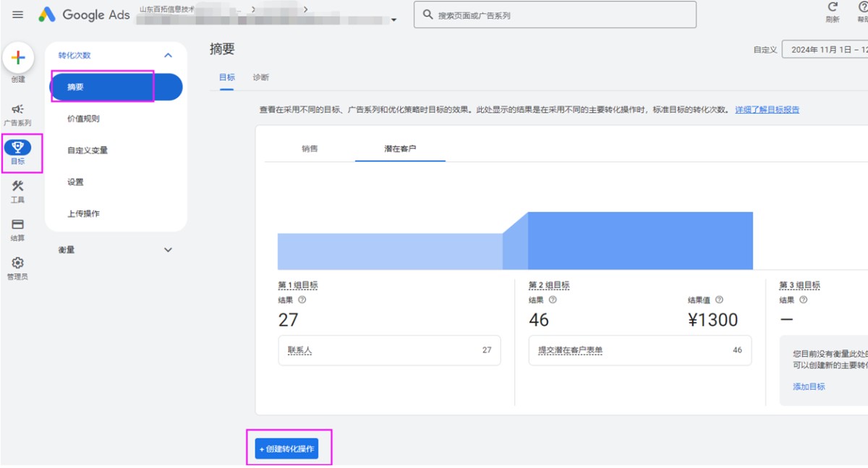Click the light blue first funnel bar
Image resolution: width=868 pixels, height=468 pixels.
pos(390,251)
